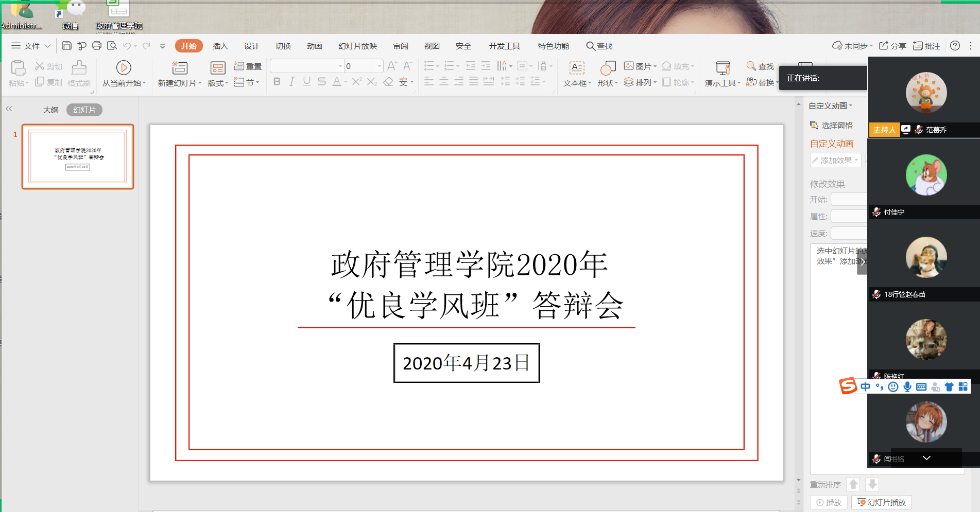
Task: Click the Save icon in quick access bar
Action: point(66,46)
